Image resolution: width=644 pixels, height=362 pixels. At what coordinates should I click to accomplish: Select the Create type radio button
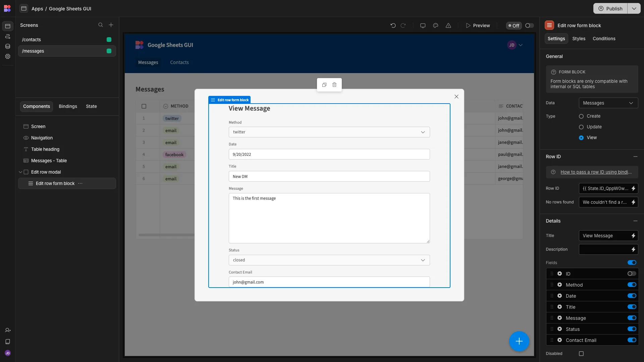tap(581, 116)
